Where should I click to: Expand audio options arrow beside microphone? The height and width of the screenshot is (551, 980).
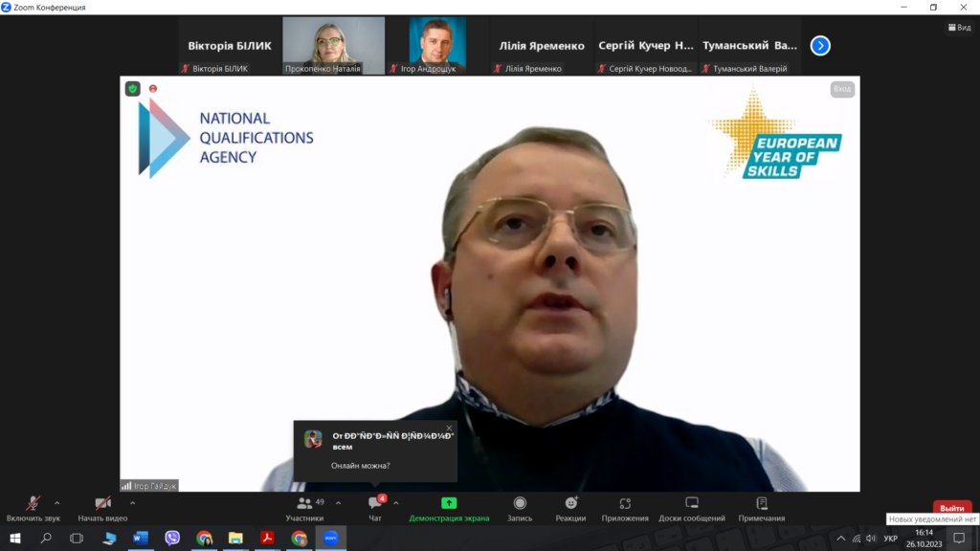pyautogui.click(x=57, y=502)
